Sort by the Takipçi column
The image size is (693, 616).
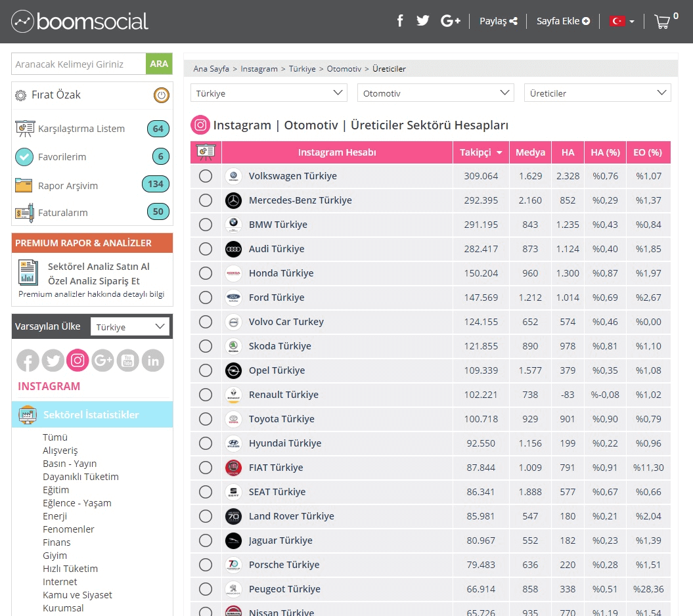[x=481, y=152]
